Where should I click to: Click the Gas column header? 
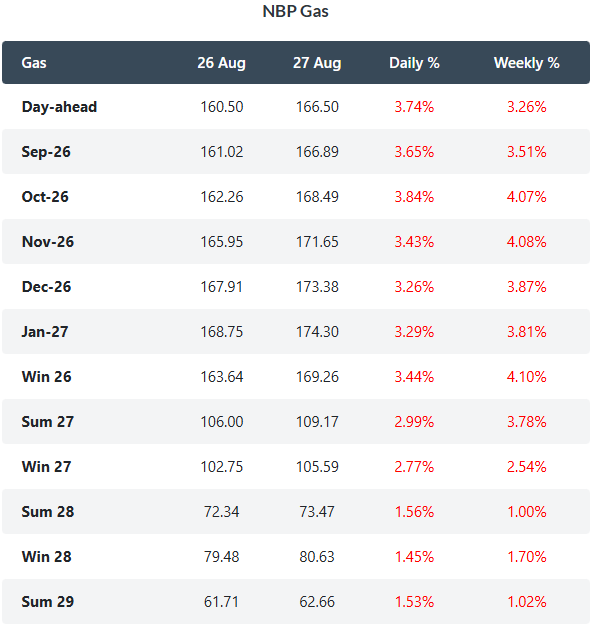34,63
